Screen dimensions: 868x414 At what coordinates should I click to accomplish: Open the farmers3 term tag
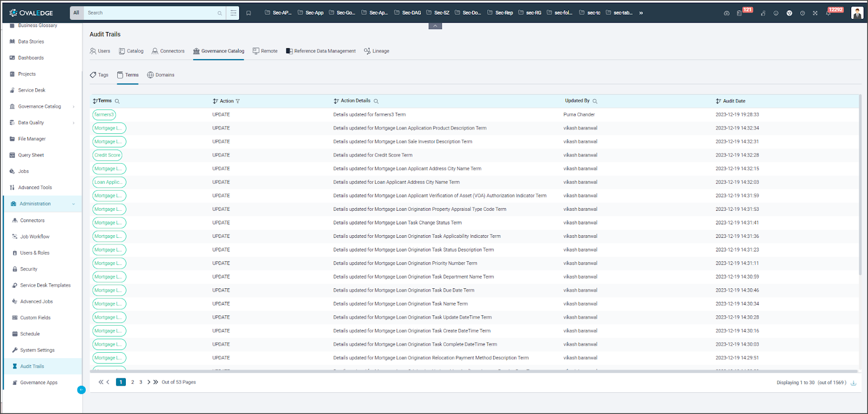(104, 115)
